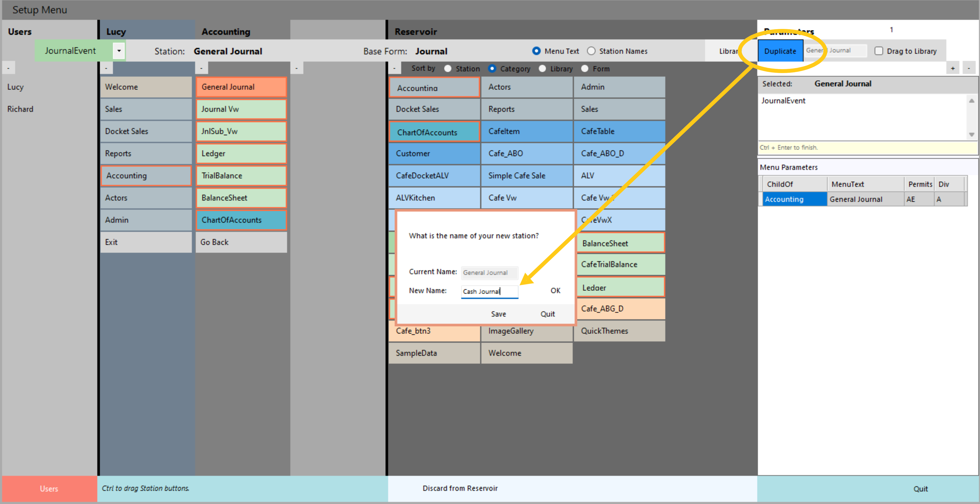Click the Duplicate button

[x=779, y=51]
